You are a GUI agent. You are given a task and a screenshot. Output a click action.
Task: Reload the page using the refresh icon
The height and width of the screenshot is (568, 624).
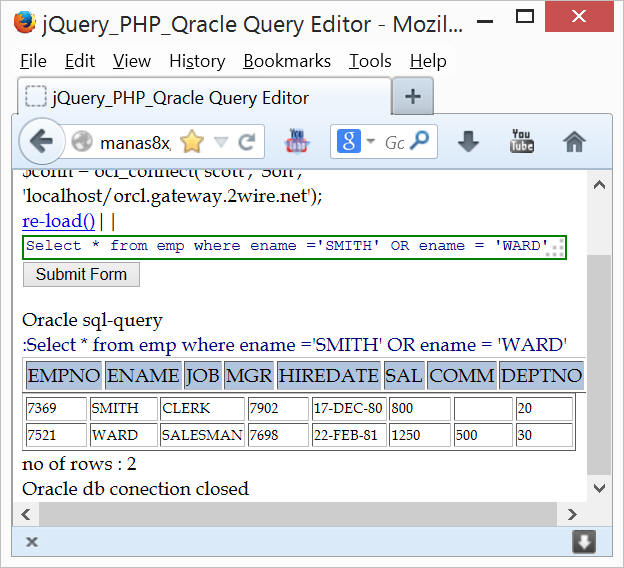(246, 142)
